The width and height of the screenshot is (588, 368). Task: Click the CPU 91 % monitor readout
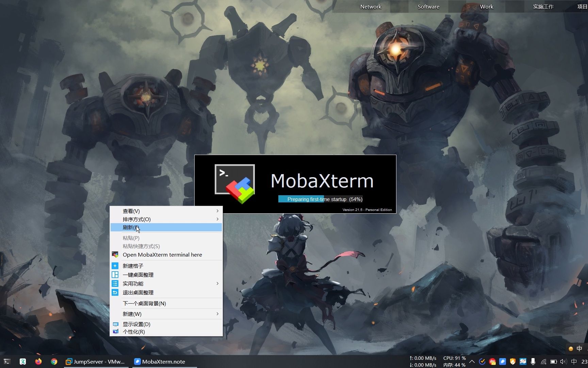click(x=454, y=358)
